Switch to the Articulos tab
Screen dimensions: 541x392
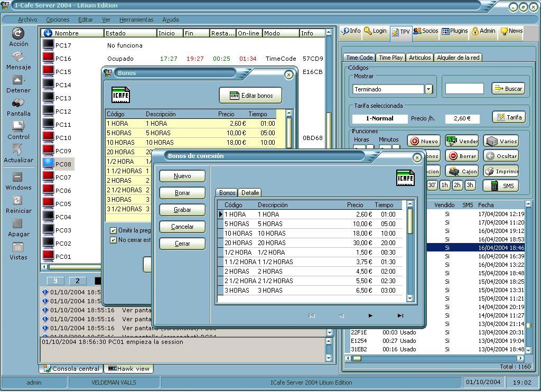click(420, 58)
